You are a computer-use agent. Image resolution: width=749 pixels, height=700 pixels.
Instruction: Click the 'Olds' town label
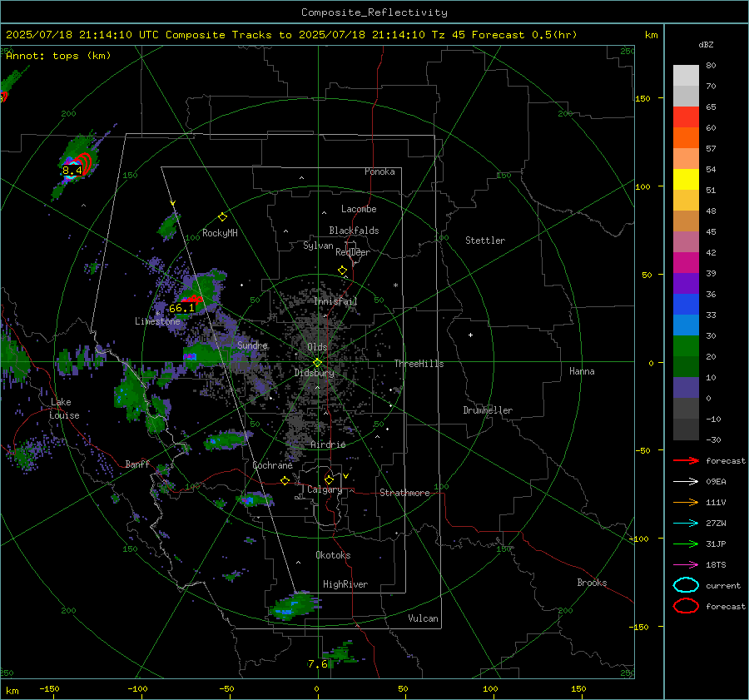pyautogui.click(x=317, y=347)
